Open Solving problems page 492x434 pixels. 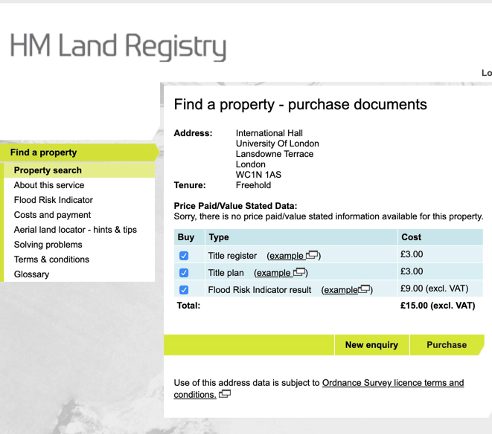point(48,245)
